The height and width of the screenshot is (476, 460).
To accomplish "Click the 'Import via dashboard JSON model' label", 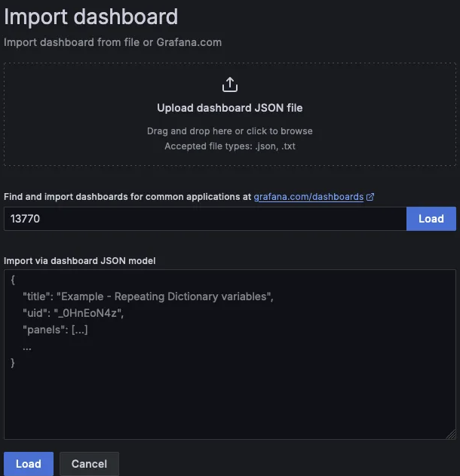I will 79,261.
